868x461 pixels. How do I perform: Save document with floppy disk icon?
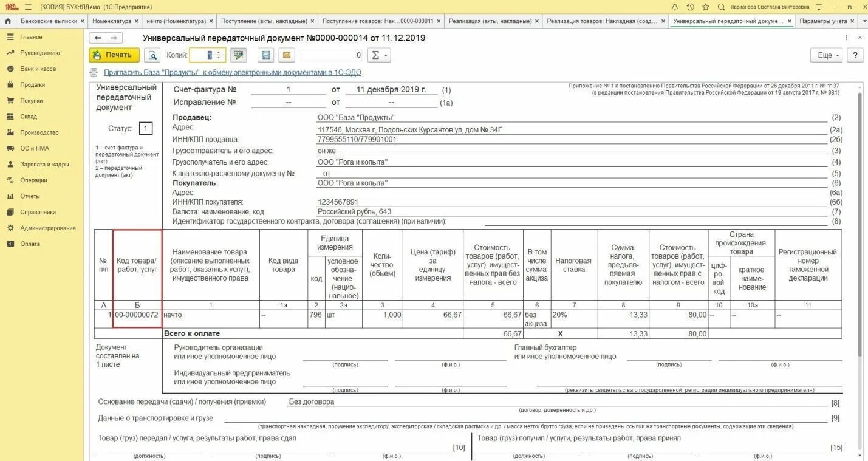(x=265, y=55)
